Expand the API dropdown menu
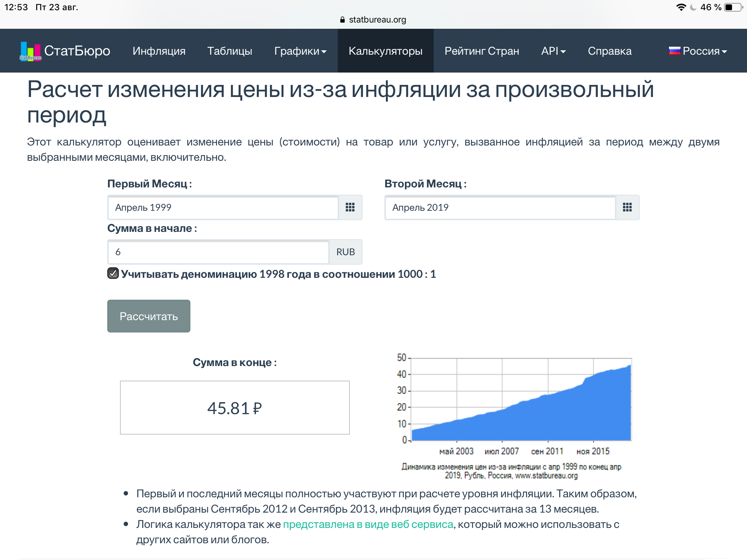The width and height of the screenshot is (747, 560). tap(553, 51)
